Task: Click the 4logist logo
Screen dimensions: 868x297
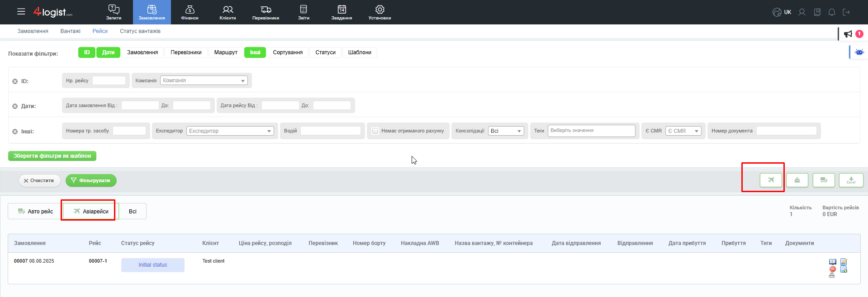Action: tap(53, 12)
